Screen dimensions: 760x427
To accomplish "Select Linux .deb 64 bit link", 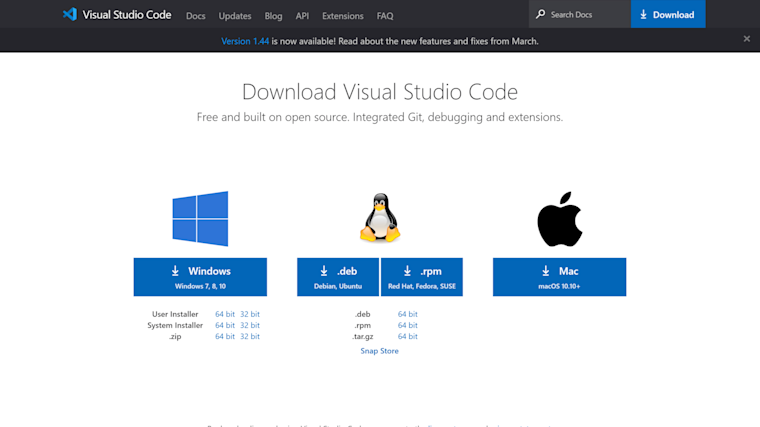I will (408, 314).
